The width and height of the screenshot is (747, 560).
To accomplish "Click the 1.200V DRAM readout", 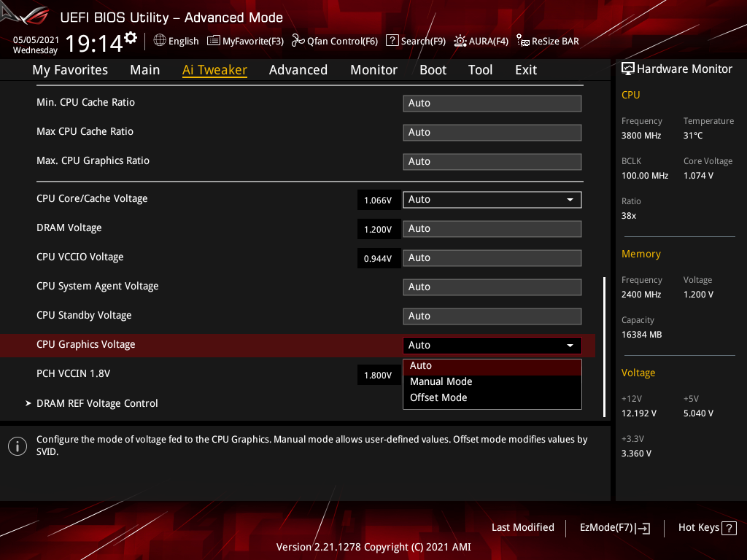I will tap(379, 229).
